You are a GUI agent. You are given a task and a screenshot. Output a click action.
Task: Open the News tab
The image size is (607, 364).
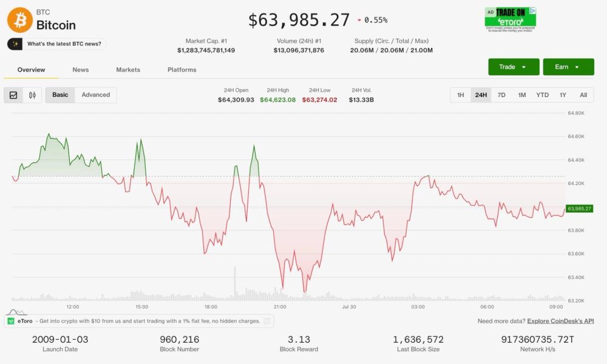(81, 70)
